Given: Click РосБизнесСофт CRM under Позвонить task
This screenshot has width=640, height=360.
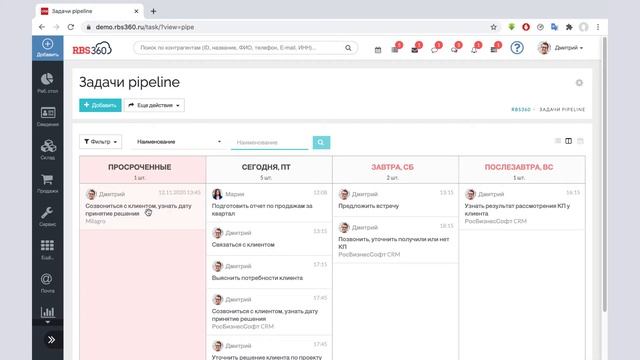Looking at the screenshot, I should coord(369,254).
